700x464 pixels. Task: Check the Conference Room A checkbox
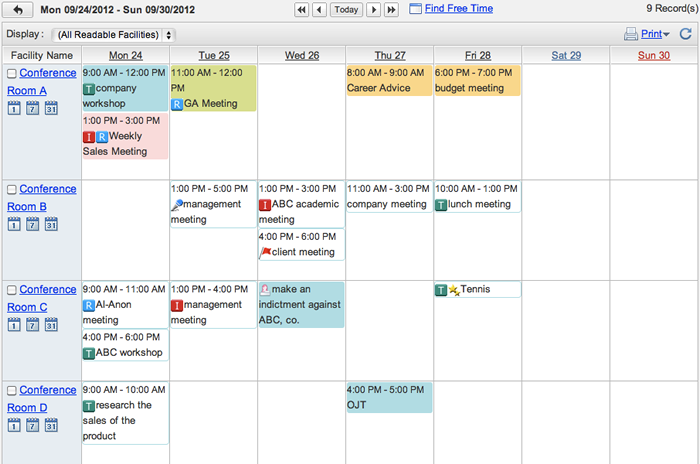click(12, 73)
